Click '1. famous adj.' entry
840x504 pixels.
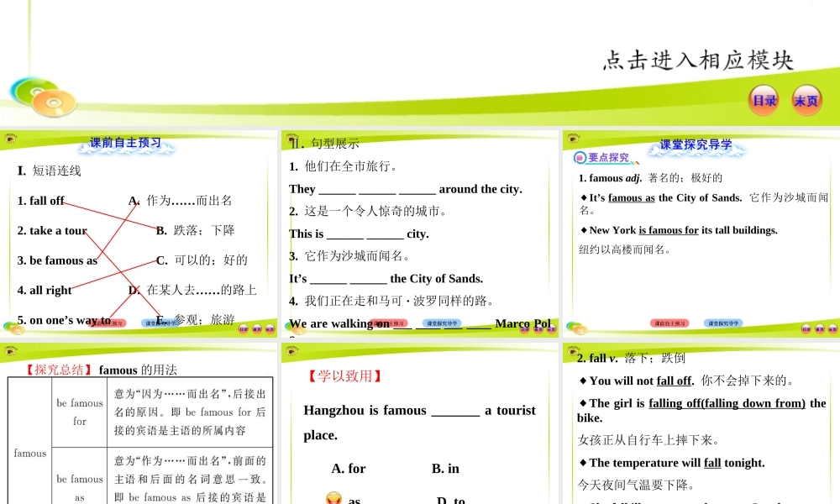(x=650, y=178)
